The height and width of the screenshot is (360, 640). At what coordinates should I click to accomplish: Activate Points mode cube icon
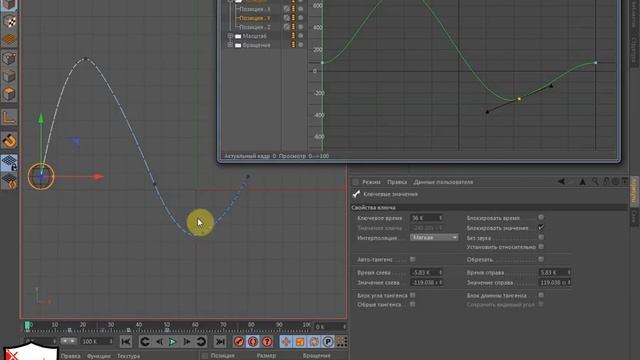[9, 58]
